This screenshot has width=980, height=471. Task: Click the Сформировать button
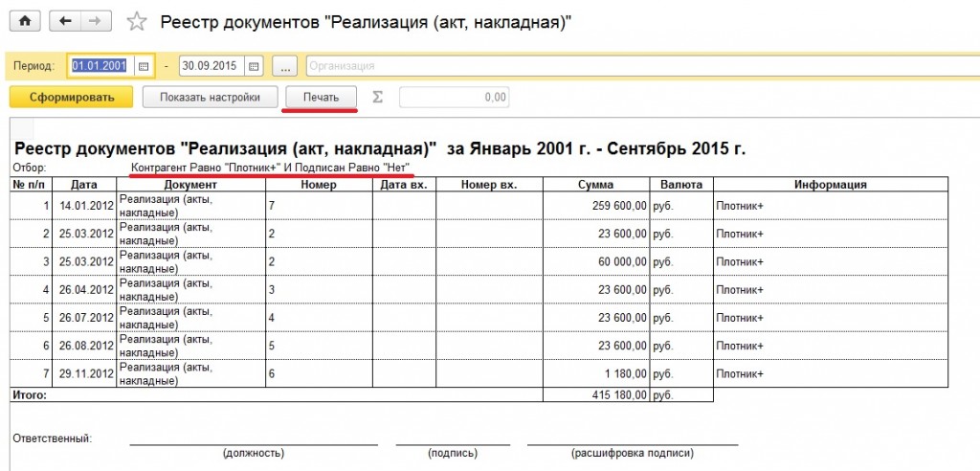click(x=71, y=97)
